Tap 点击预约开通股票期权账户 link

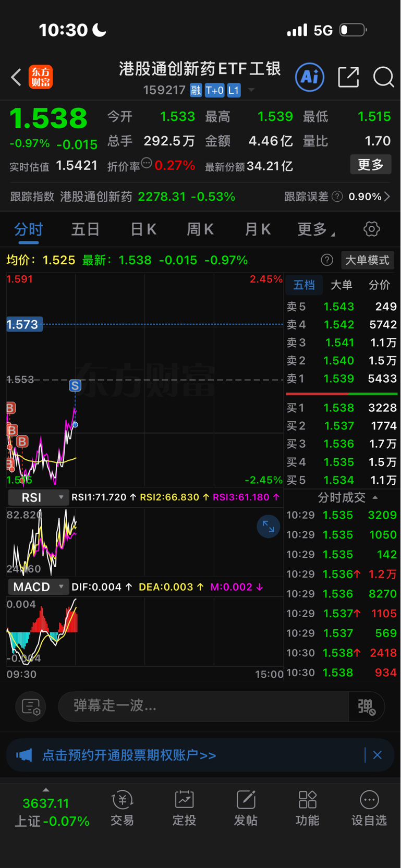pos(129,755)
